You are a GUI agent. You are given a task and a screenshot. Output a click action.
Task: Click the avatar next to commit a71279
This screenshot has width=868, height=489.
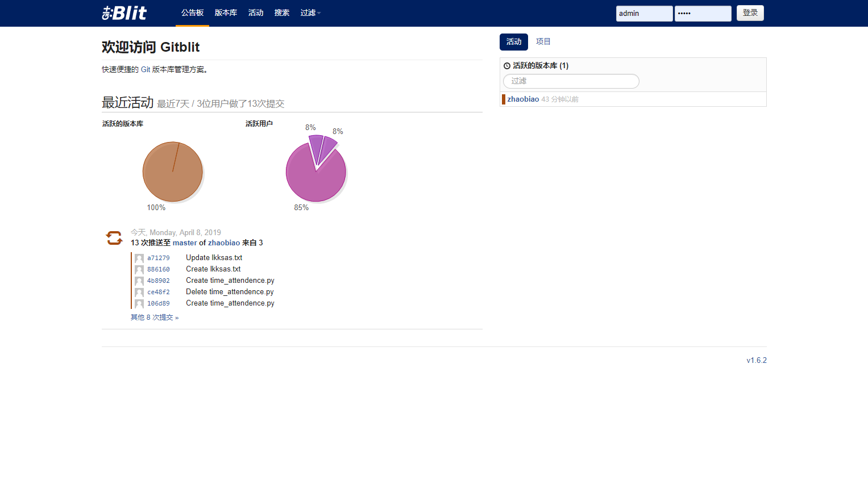[139, 258]
